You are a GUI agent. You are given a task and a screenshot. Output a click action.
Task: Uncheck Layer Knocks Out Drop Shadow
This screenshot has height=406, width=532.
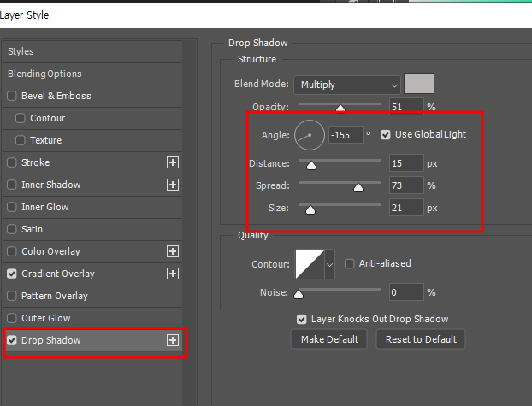302,319
